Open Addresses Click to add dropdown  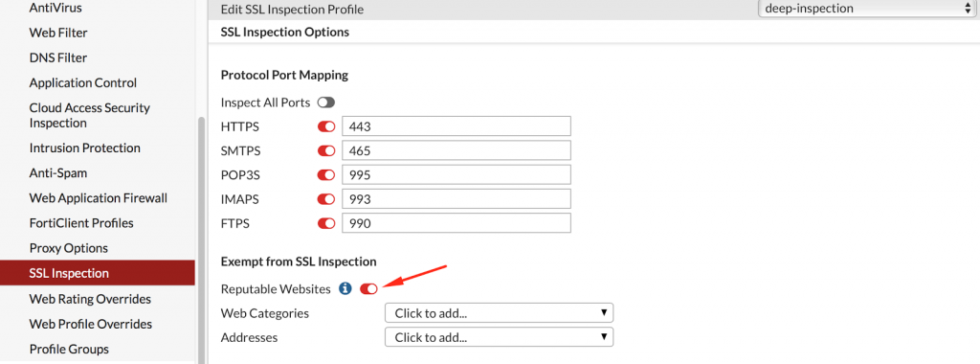(500, 337)
